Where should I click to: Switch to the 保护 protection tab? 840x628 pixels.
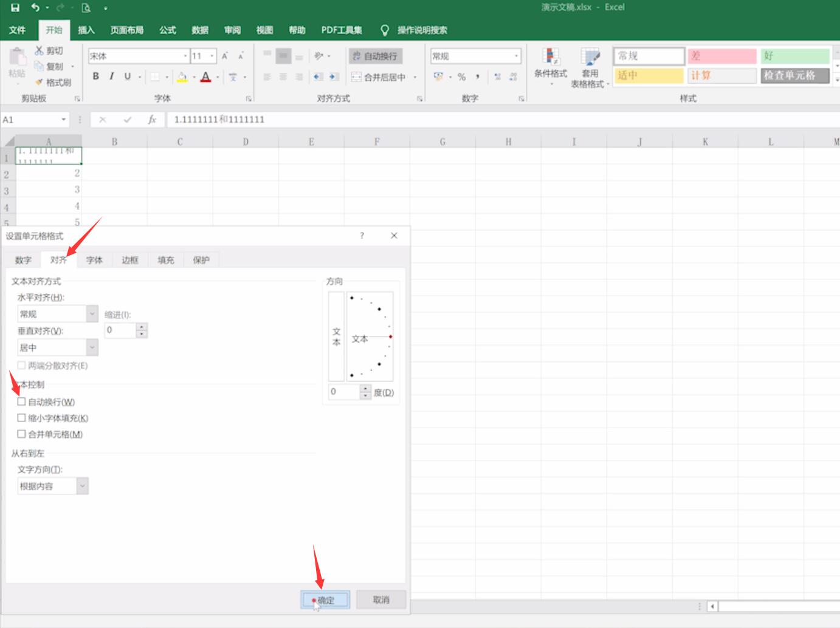pos(201,260)
